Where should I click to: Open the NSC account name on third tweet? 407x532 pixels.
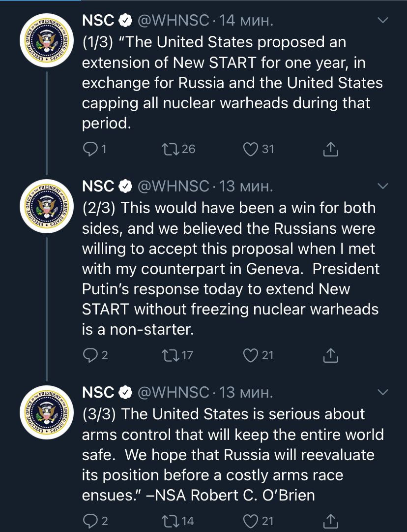tap(98, 393)
